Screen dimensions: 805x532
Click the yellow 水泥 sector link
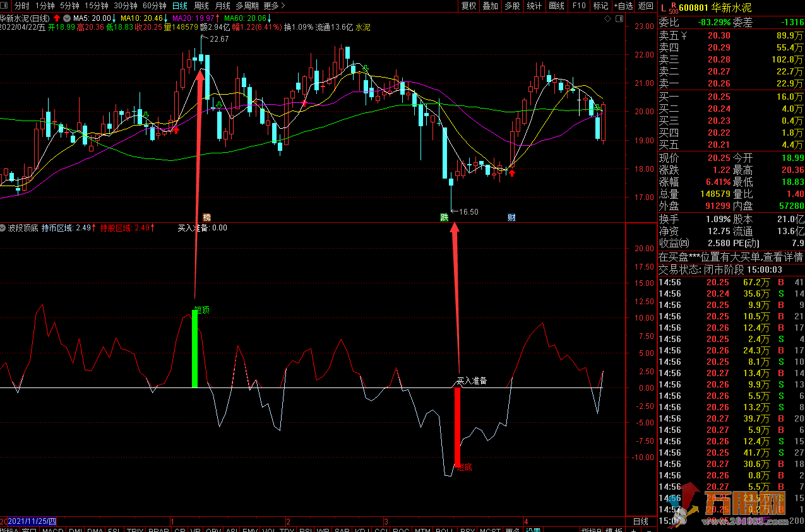(x=363, y=27)
